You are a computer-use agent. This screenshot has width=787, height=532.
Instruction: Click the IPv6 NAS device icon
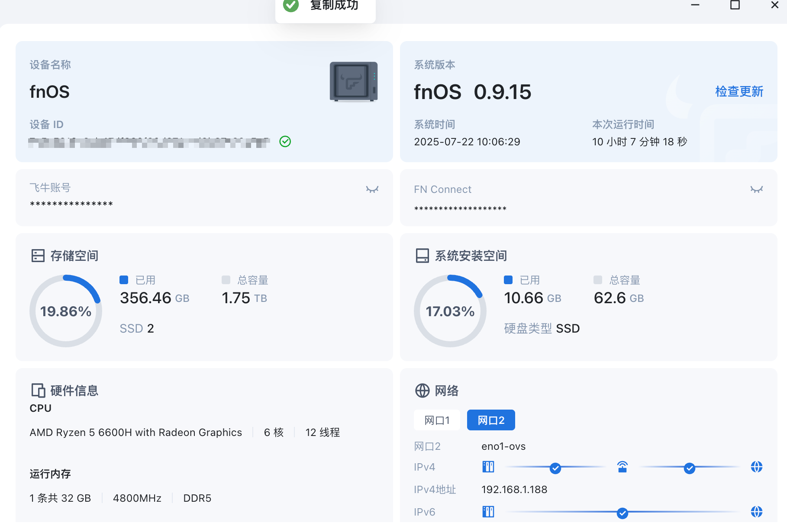[488, 512]
